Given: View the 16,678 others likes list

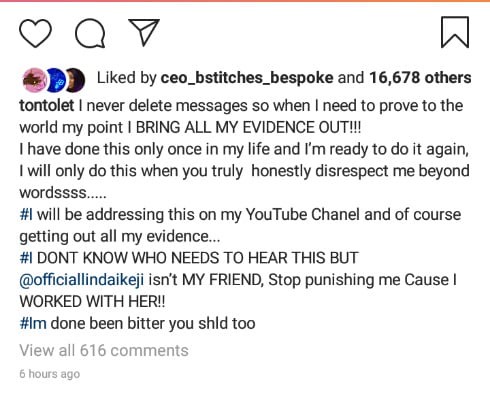Looking at the screenshot, I should (x=420, y=78).
